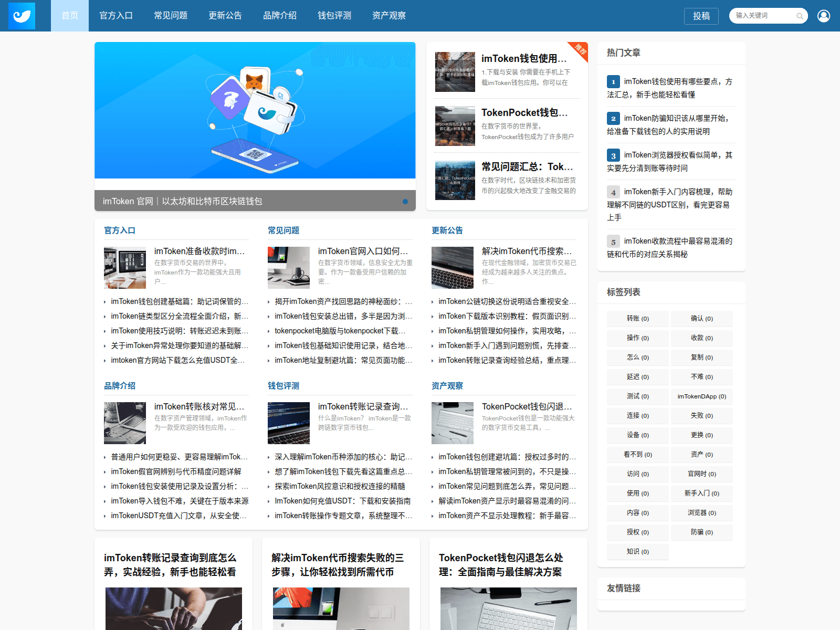Select the 官网时 (0) tag

coord(702,474)
